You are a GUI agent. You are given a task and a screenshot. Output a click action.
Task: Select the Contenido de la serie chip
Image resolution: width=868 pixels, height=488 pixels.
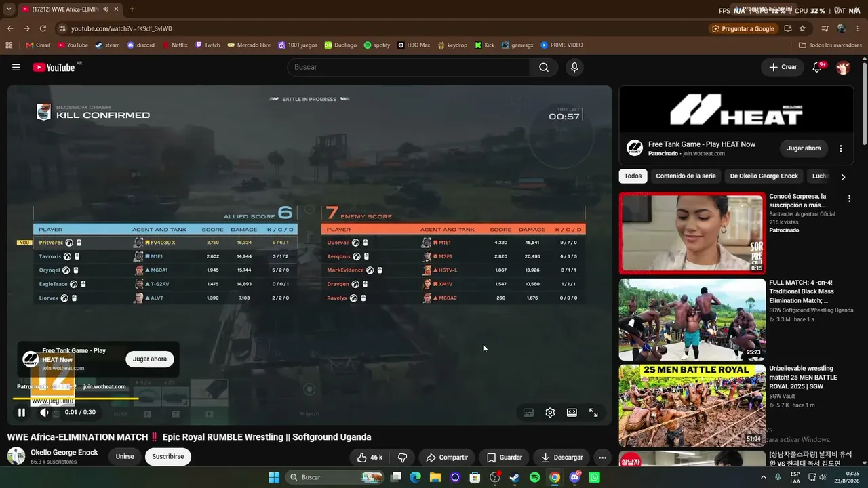tap(686, 176)
